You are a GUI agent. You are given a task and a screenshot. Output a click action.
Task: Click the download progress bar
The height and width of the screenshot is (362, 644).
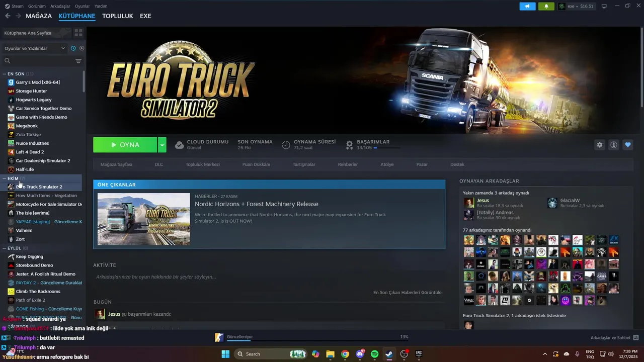coord(317,340)
